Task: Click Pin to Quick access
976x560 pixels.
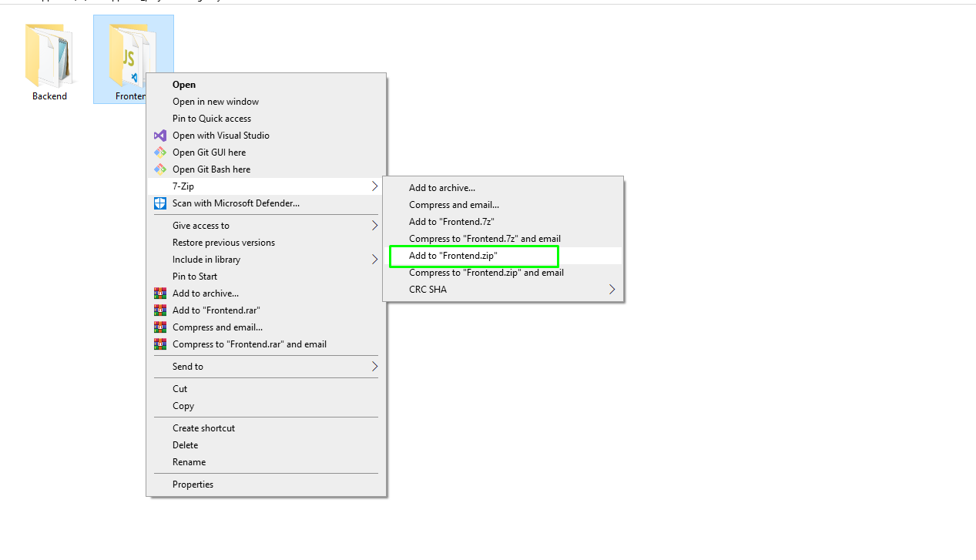Action: (x=212, y=119)
